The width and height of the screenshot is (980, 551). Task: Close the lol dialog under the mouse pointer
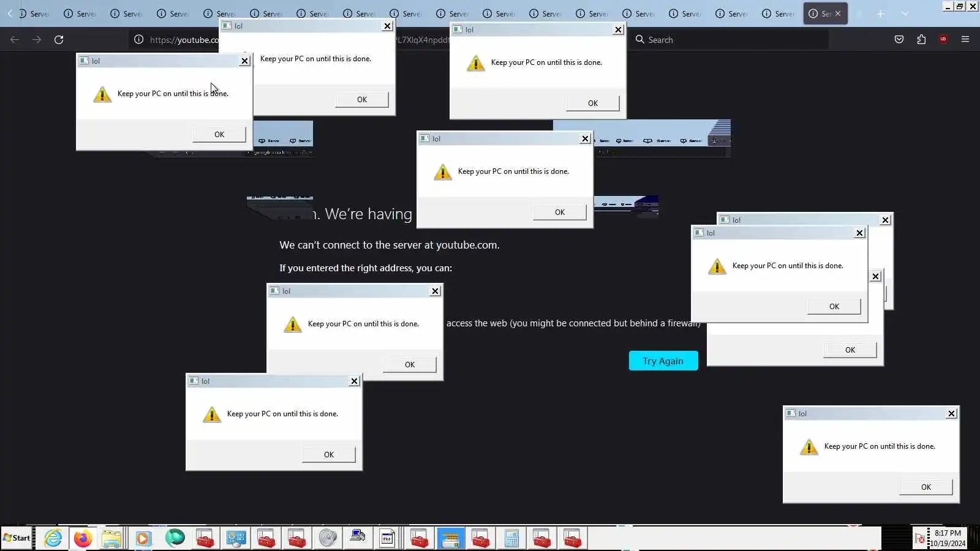(244, 61)
